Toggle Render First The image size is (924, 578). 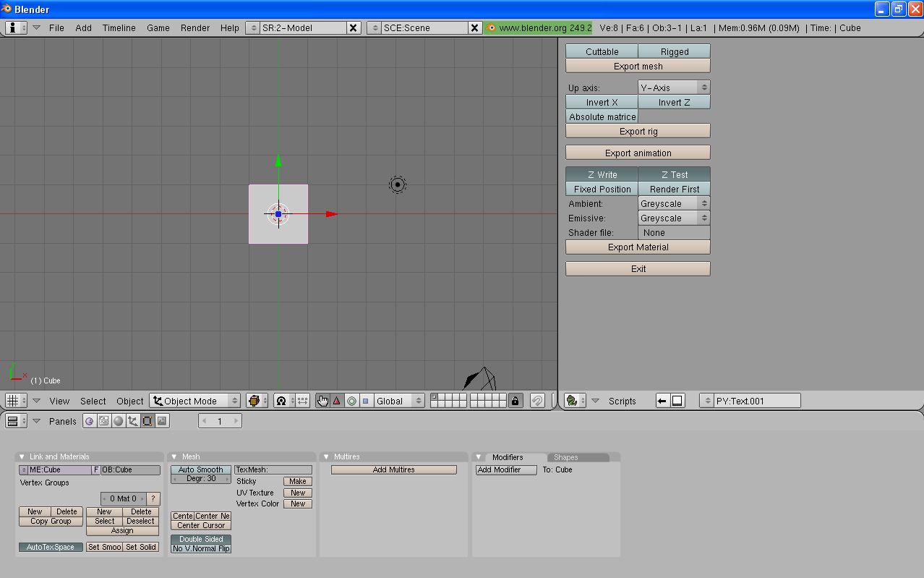(x=674, y=189)
